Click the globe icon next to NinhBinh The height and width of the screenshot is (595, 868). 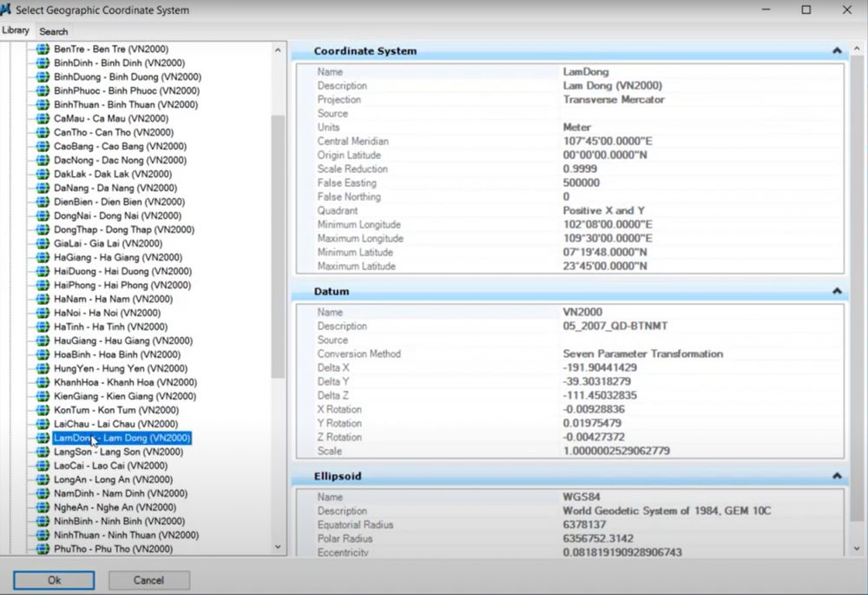coord(43,521)
